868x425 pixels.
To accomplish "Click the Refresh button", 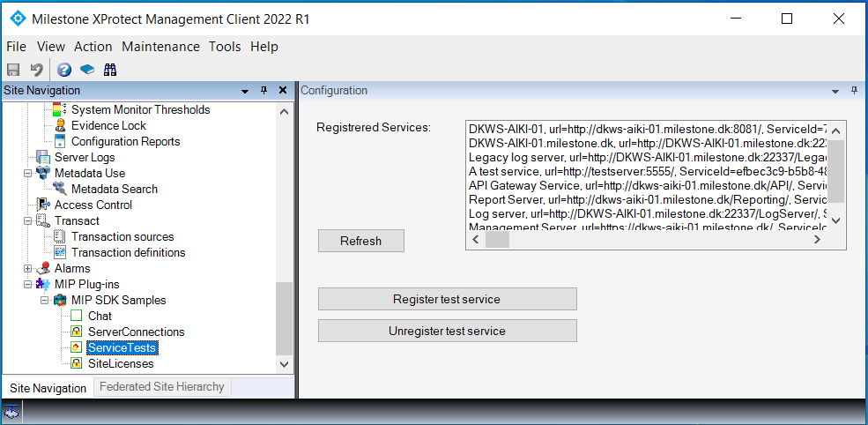I will point(361,241).
